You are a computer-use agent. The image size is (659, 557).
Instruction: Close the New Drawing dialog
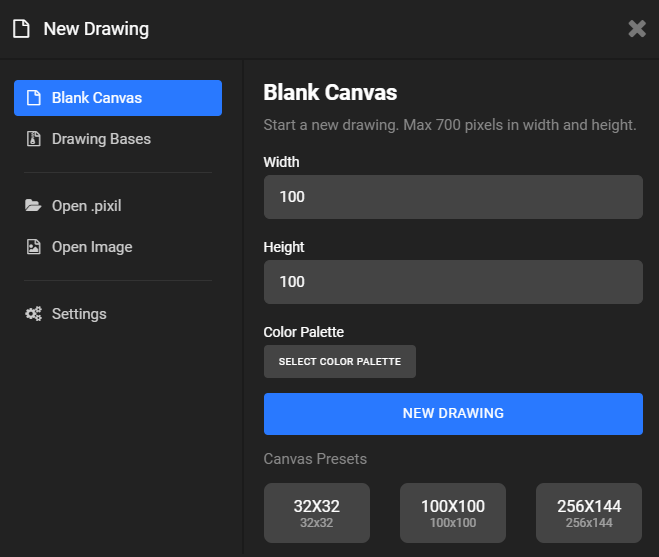(637, 29)
